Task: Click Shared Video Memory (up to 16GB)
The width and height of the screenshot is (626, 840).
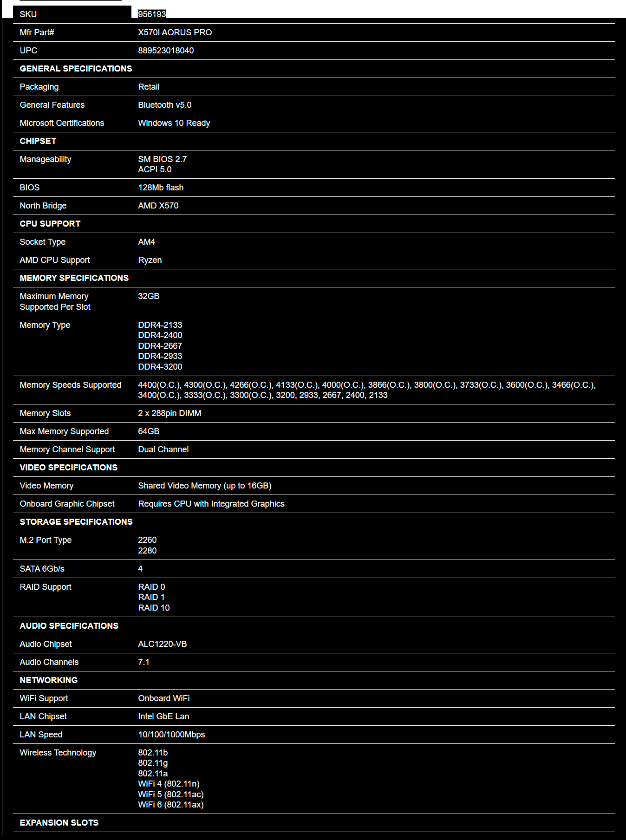Action: [x=205, y=486]
